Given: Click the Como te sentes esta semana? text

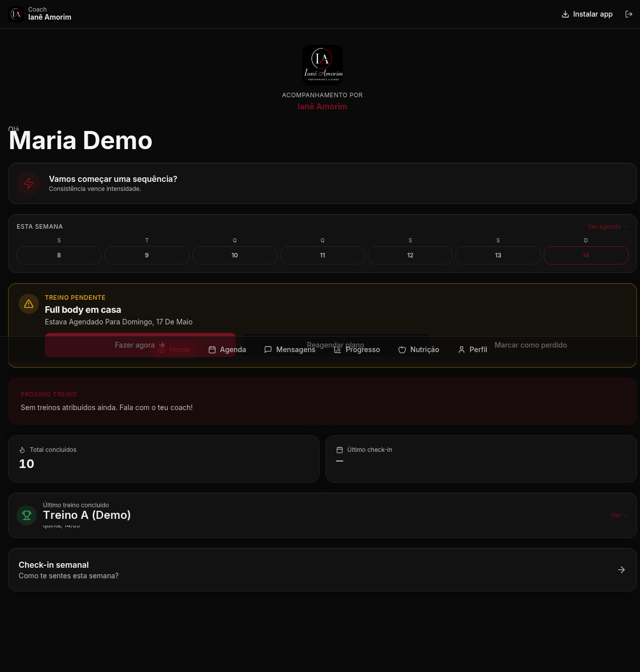Looking at the screenshot, I should [x=69, y=576].
